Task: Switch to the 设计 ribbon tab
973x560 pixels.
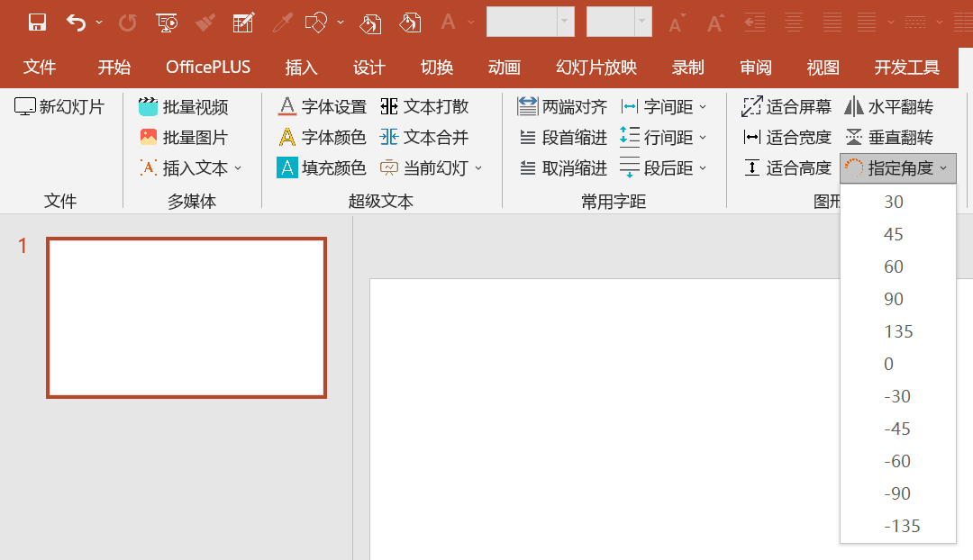Action: [x=368, y=66]
